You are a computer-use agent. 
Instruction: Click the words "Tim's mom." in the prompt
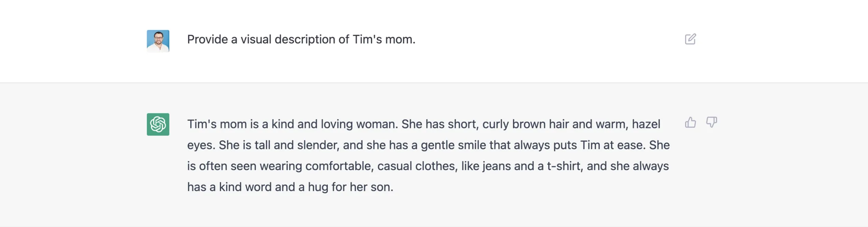383,39
